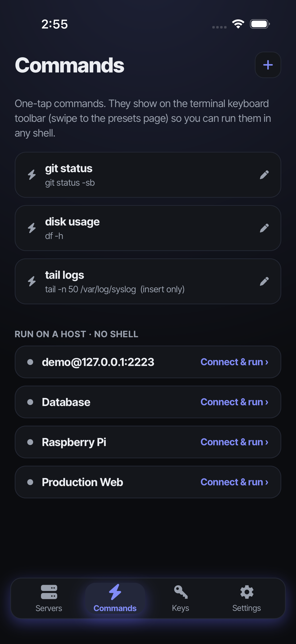Select the tail logs command title
296x644 pixels.
click(x=65, y=275)
